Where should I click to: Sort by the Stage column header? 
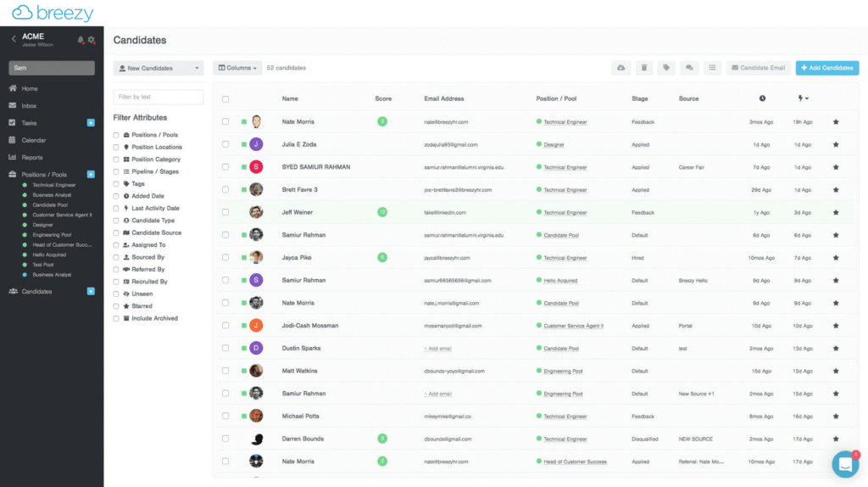pyautogui.click(x=639, y=98)
